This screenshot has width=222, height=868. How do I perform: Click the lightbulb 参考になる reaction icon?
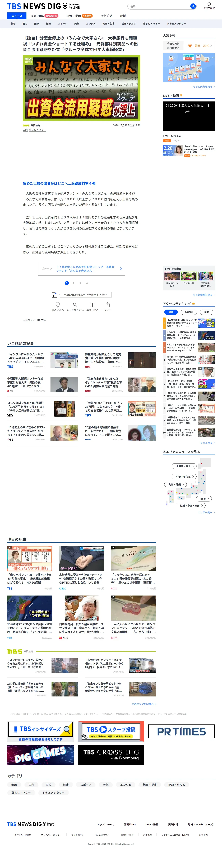(58, 305)
